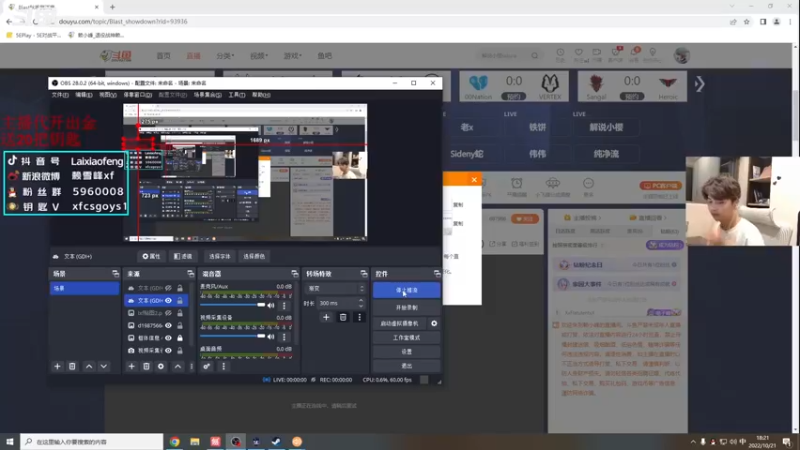
Task: Open the OBS Edit menu
Action: 84,95
